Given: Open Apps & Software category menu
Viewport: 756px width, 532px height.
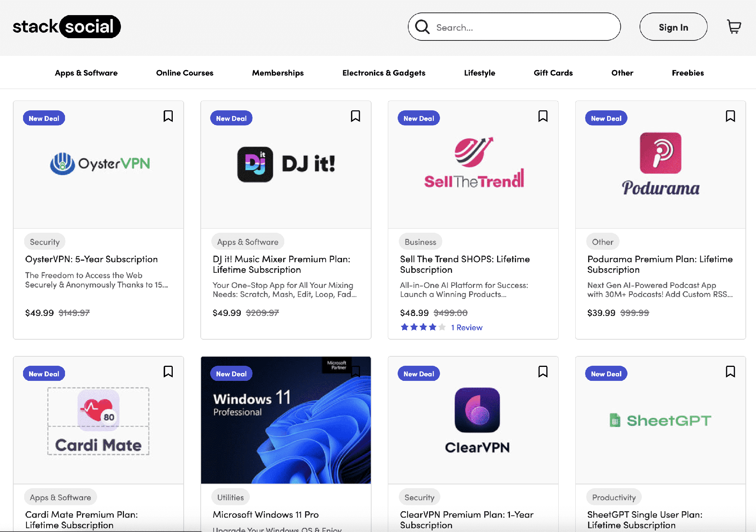Looking at the screenshot, I should click(86, 73).
